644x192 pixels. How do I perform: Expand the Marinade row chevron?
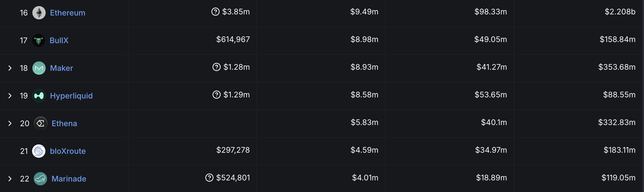(10, 179)
